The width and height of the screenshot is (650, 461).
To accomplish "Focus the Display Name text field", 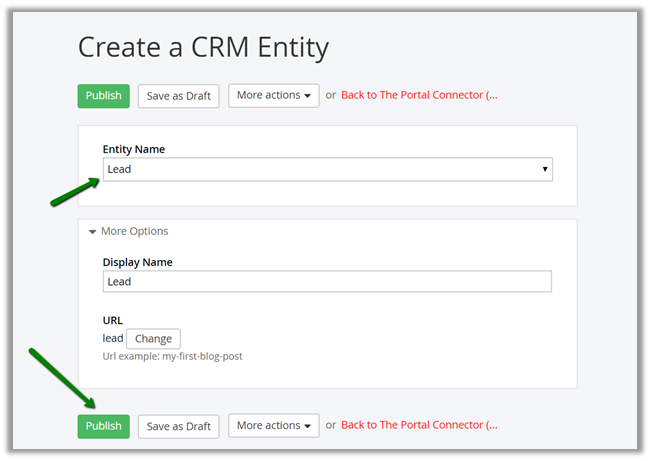I will (x=327, y=282).
